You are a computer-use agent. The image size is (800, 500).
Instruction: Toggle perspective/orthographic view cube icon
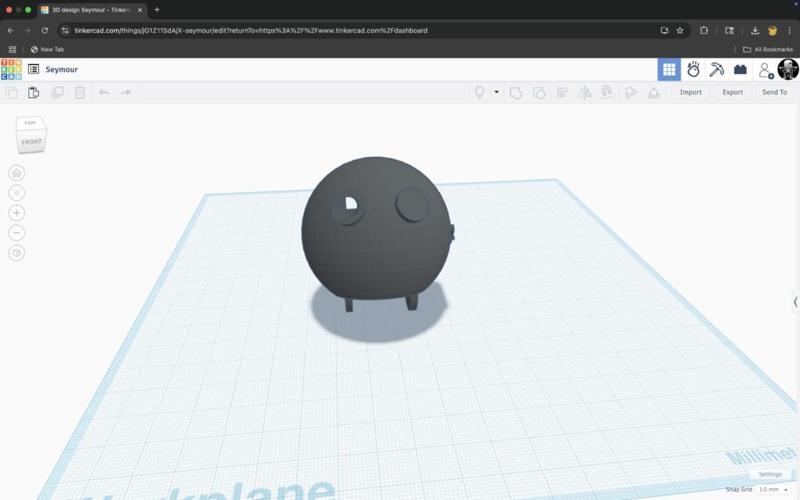point(16,253)
